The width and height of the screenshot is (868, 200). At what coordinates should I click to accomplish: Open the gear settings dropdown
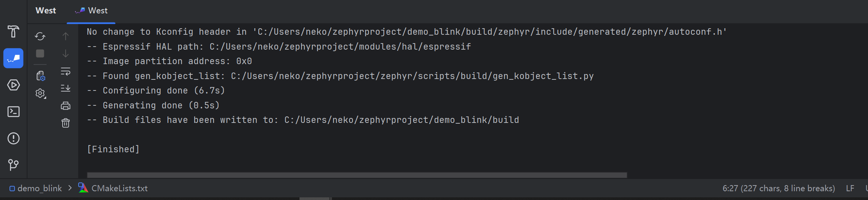click(40, 94)
